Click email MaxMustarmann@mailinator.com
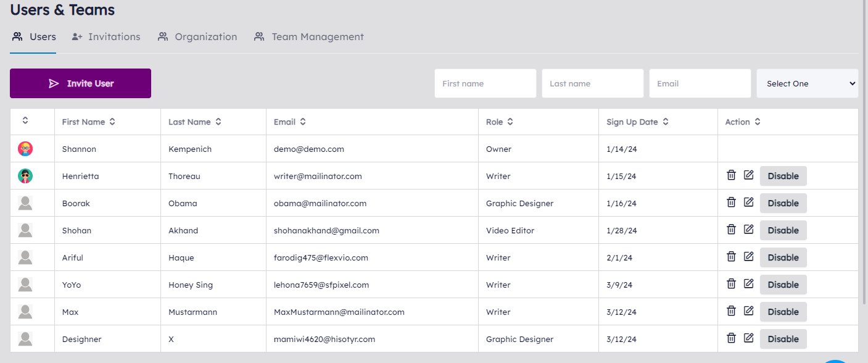 [339, 312]
